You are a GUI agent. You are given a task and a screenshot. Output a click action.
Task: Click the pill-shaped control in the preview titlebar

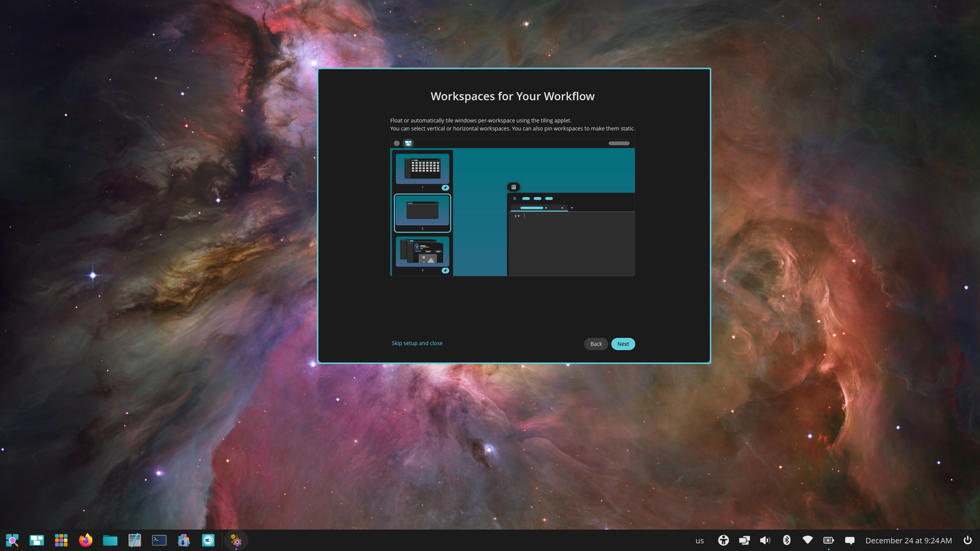click(x=618, y=143)
